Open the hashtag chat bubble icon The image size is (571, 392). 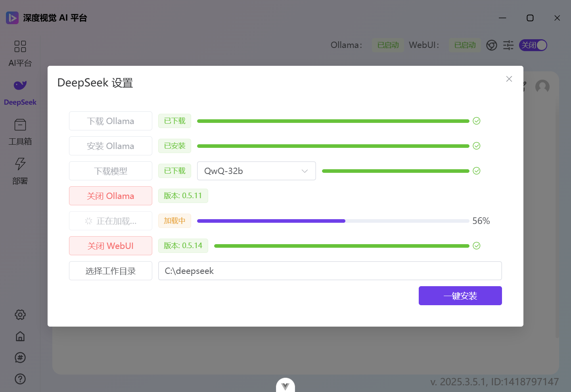click(x=20, y=358)
